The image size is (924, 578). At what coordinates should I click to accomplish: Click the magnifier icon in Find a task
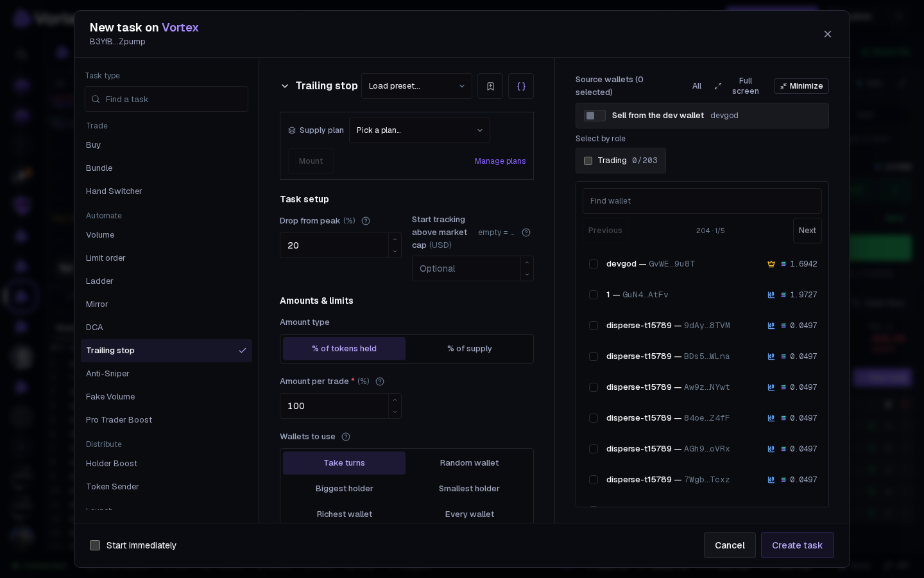point(96,100)
